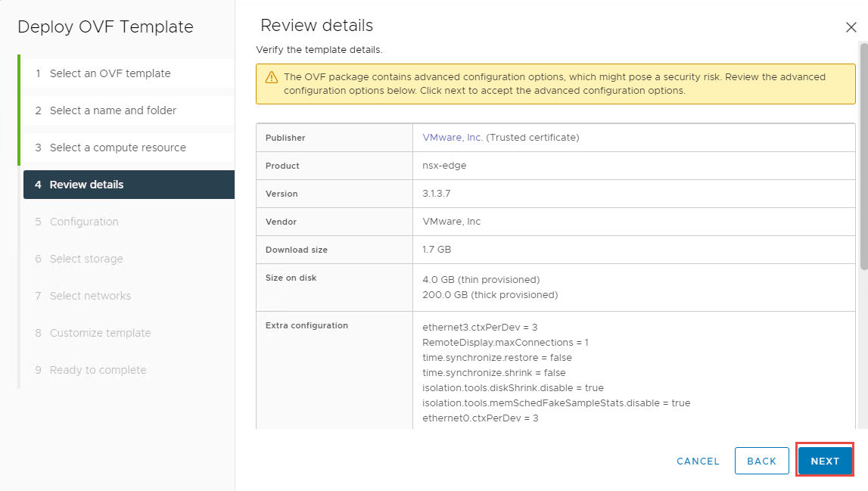
Task: Click step 6 Select storage
Action: [x=86, y=259]
